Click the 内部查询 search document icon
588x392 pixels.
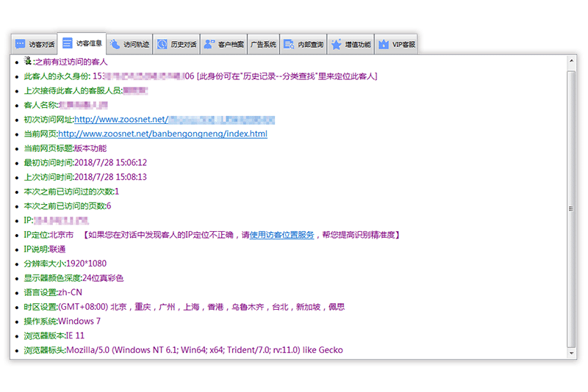tap(289, 45)
